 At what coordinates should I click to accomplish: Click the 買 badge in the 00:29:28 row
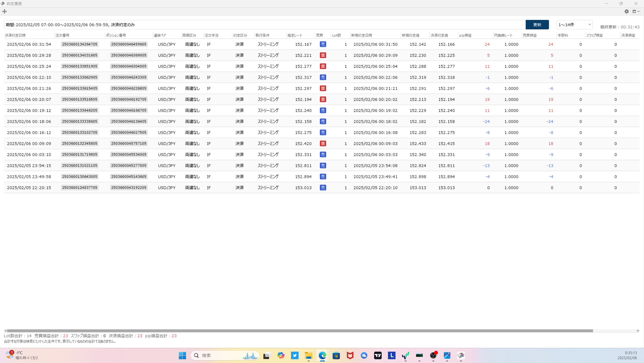323,55
